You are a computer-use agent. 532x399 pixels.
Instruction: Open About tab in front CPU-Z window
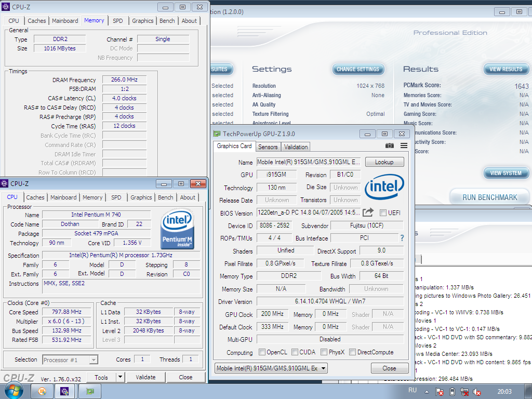point(188,197)
